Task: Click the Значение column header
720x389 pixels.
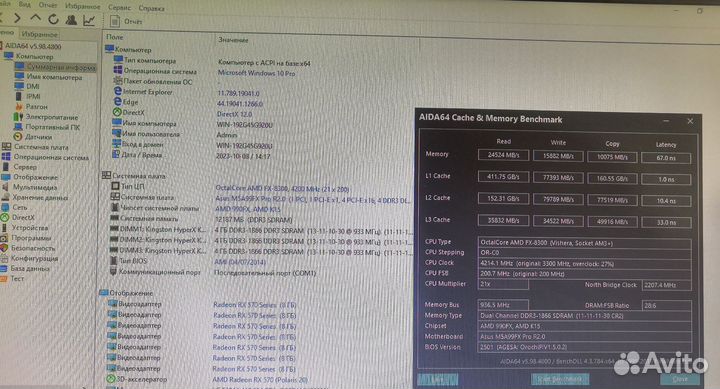Action: [x=233, y=40]
